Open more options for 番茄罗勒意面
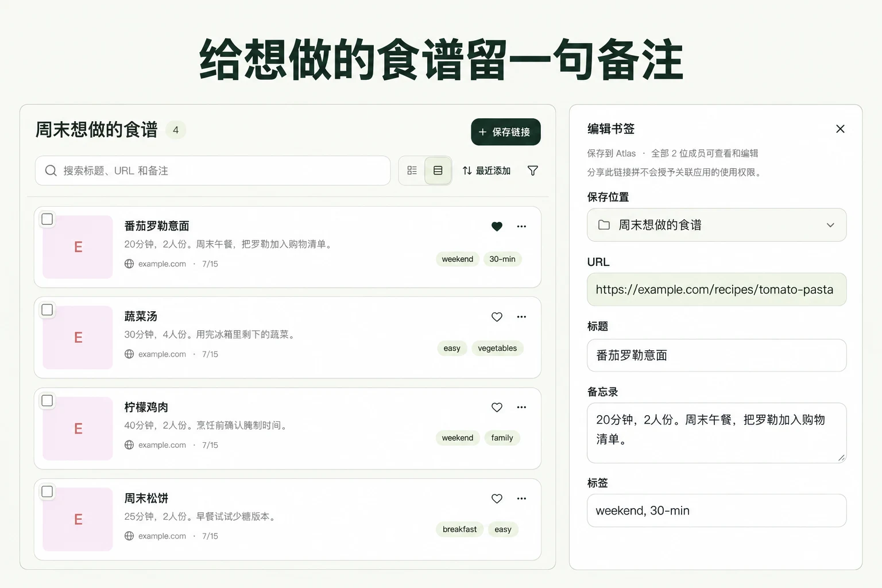 pos(521,226)
